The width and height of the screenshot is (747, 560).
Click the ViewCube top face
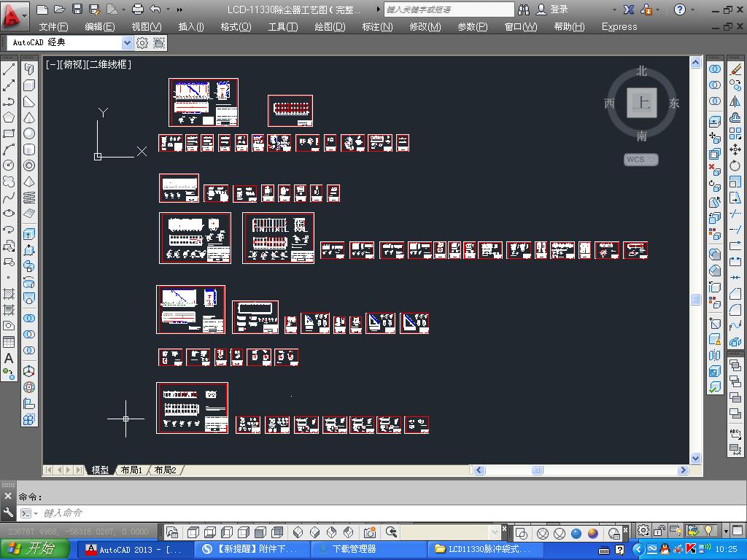642,103
